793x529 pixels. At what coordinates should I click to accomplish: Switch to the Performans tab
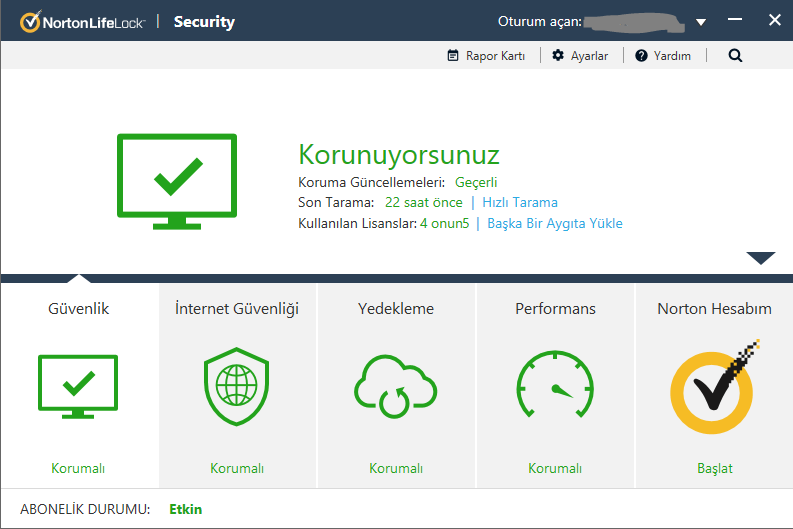(555, 309)
